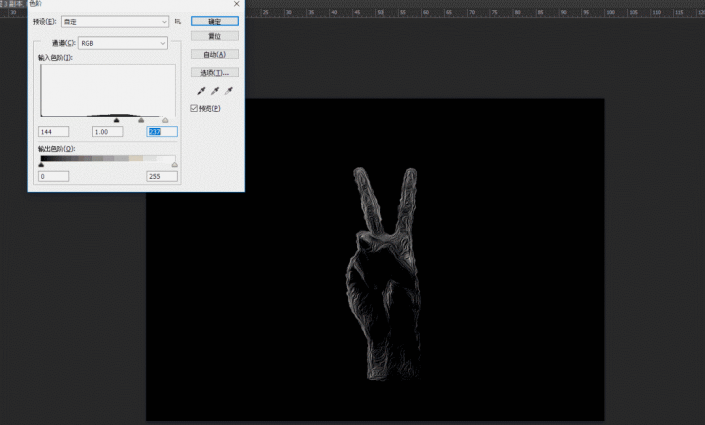Toggle the Preview (预览) checkbox

[195, 107]
